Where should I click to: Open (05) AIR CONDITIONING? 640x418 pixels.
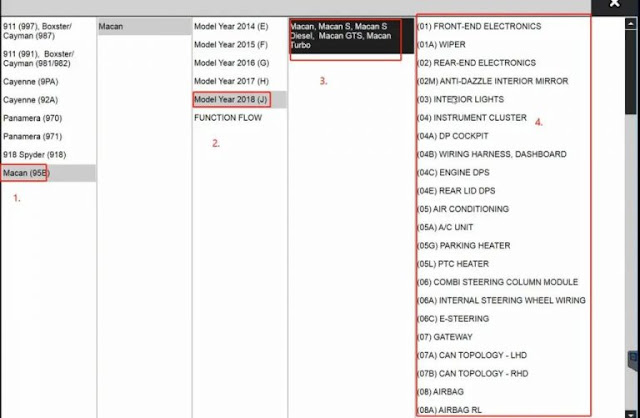(463, 209)
